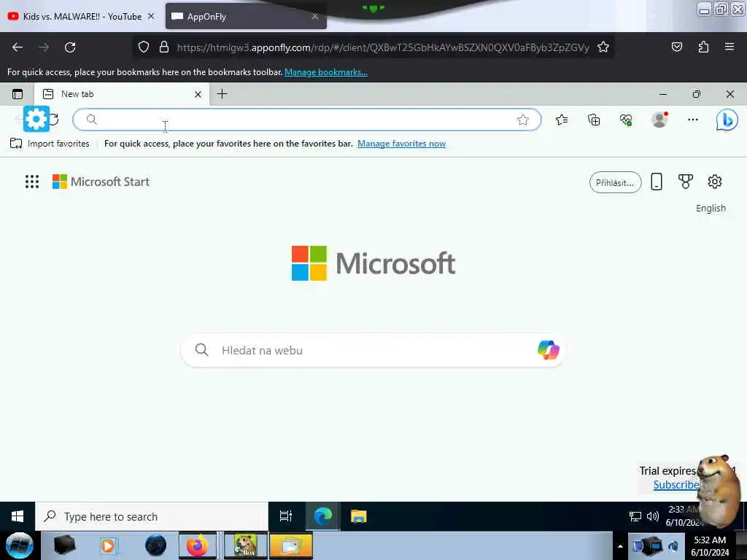Open Edge Collections icon

(594, 120)
